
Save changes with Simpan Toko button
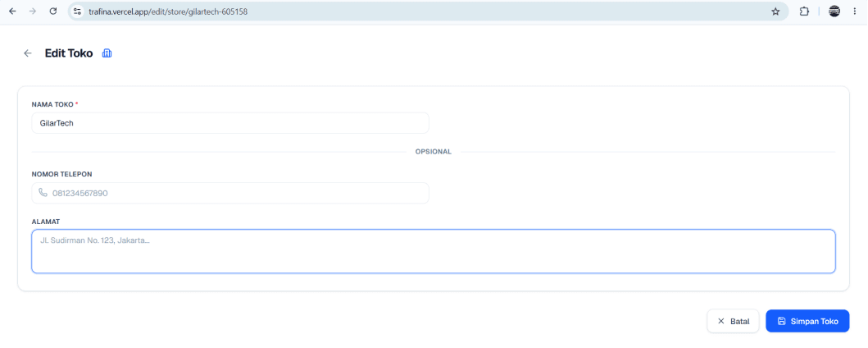(807, 321)
